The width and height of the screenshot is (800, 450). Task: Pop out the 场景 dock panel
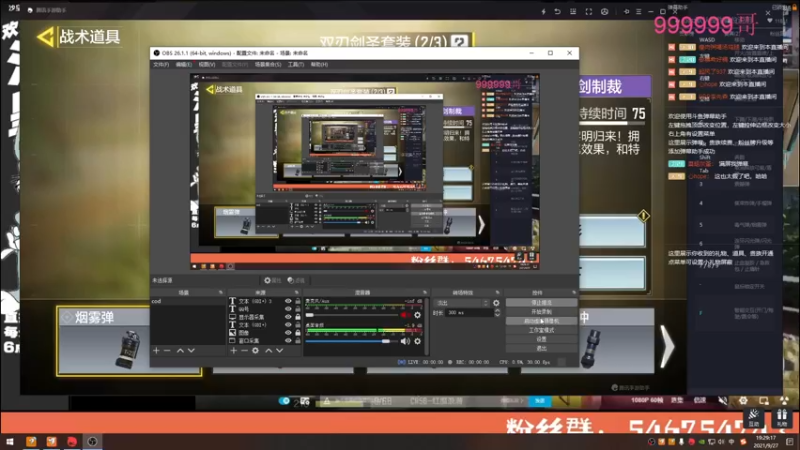click(221, 292)
